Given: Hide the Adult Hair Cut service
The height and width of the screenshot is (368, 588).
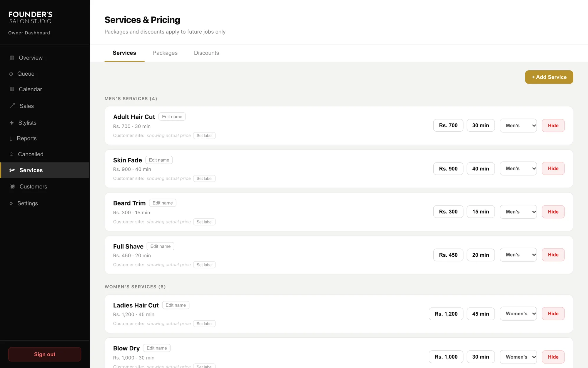Looking at the screenshot, I should click(553, 125).
